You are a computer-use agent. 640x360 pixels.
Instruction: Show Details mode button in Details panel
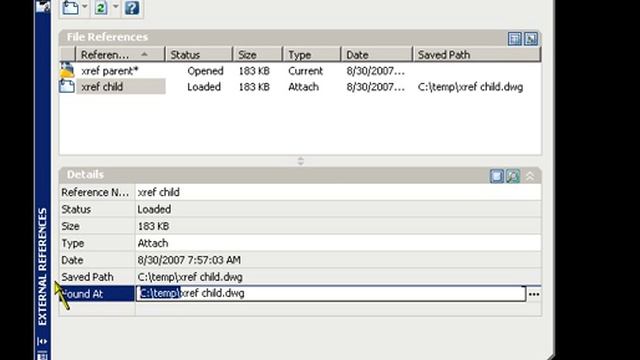(x=497, y=176)
